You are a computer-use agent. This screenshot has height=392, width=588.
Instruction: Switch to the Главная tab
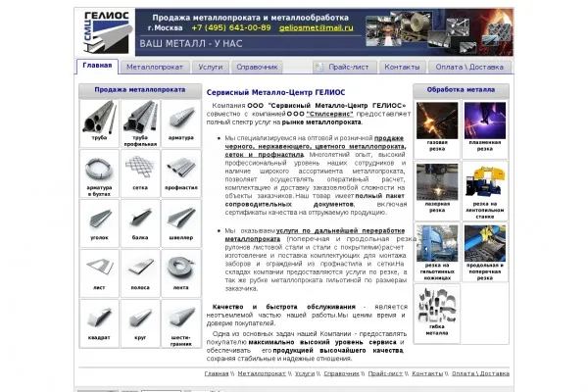click(x=97, y=66)
